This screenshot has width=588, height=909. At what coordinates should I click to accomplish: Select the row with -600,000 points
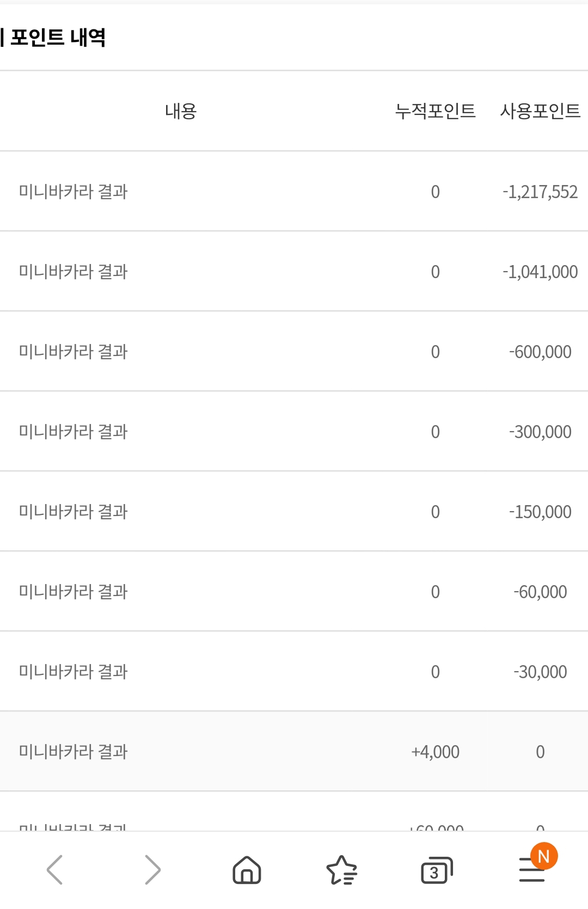pyautogui.click(x=294, y=351)
